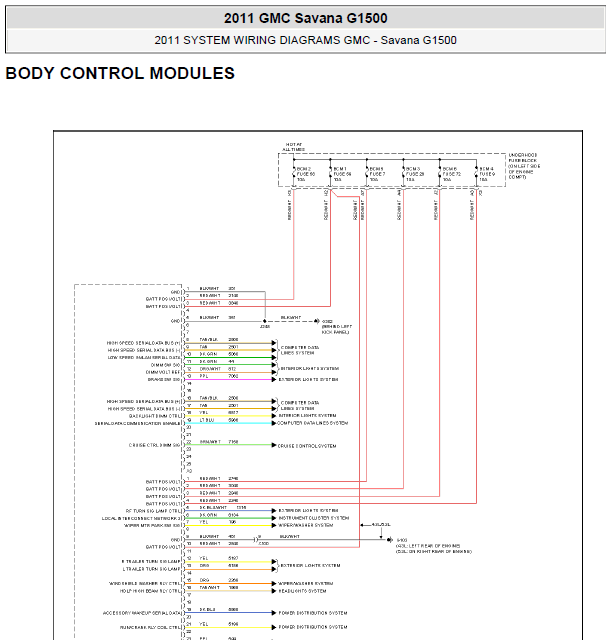
Task: Click the 'HOT AT ALL TIMES' label
Action: point(293,147)
